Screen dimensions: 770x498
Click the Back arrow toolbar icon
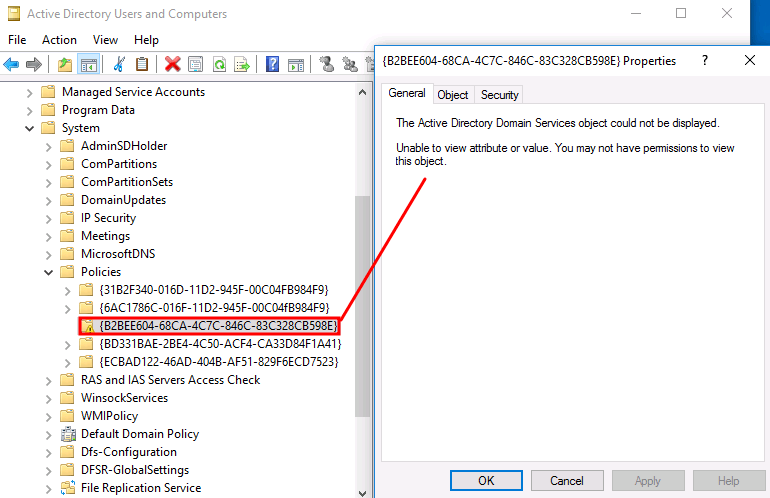11,64
